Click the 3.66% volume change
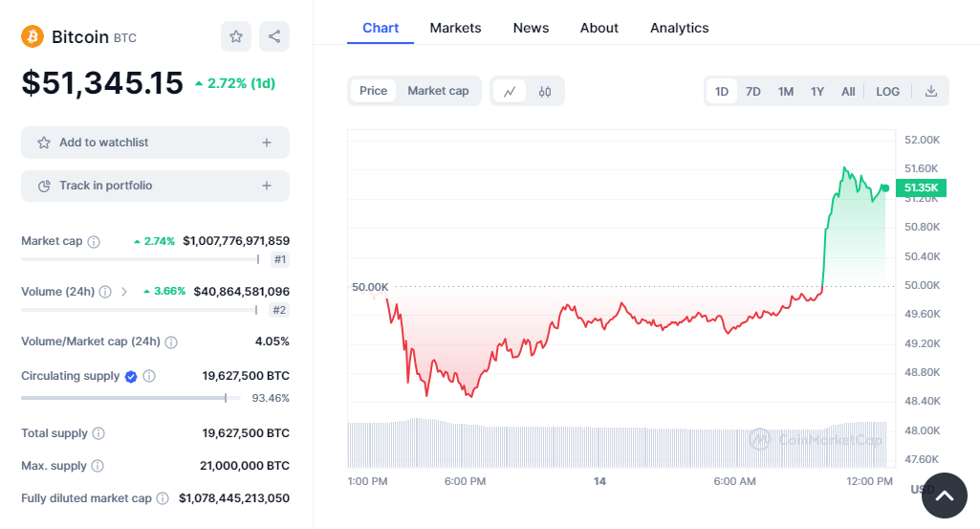 point(164,292)
